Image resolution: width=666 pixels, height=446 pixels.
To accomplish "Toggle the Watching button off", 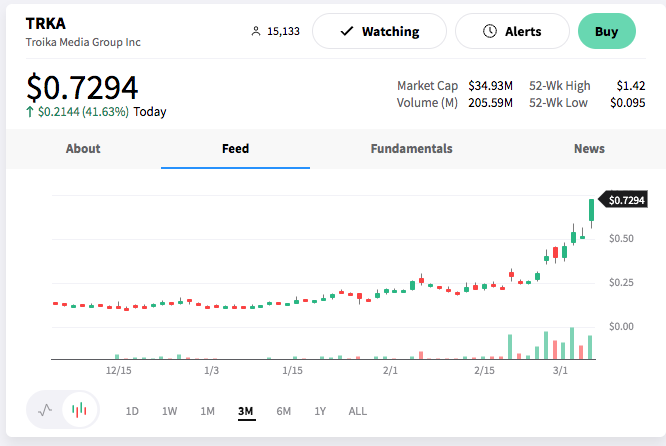I will [379, 31].
